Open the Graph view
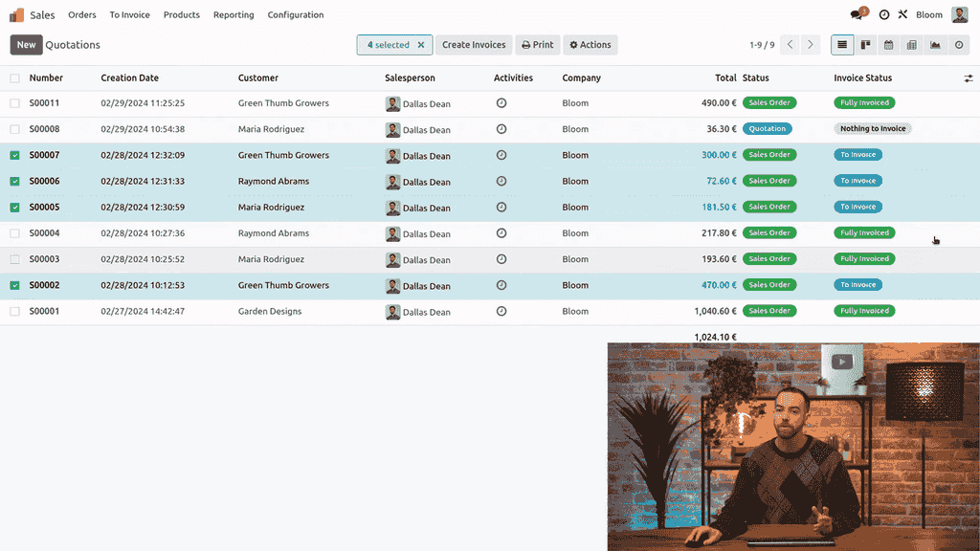 click(x=935, y=45)
